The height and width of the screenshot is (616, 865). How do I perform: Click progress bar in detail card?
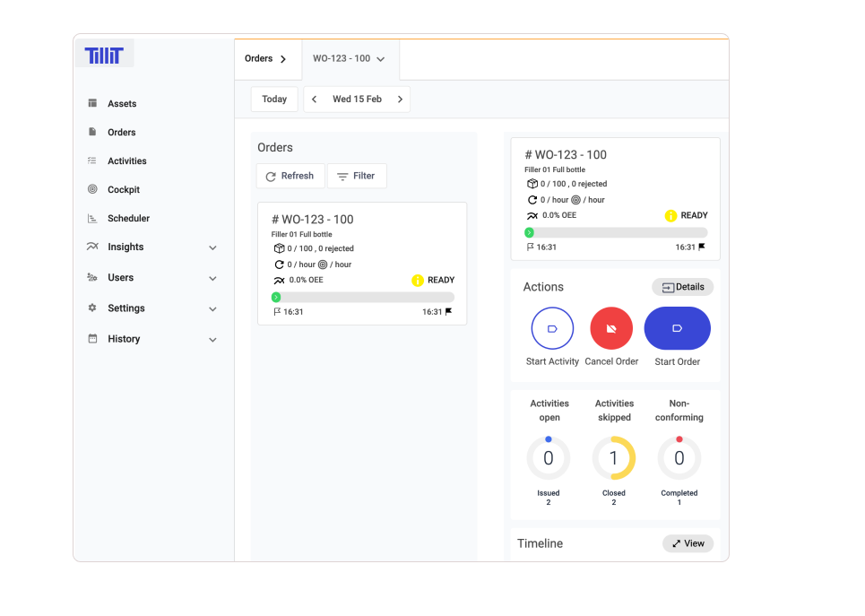point(616,233)
